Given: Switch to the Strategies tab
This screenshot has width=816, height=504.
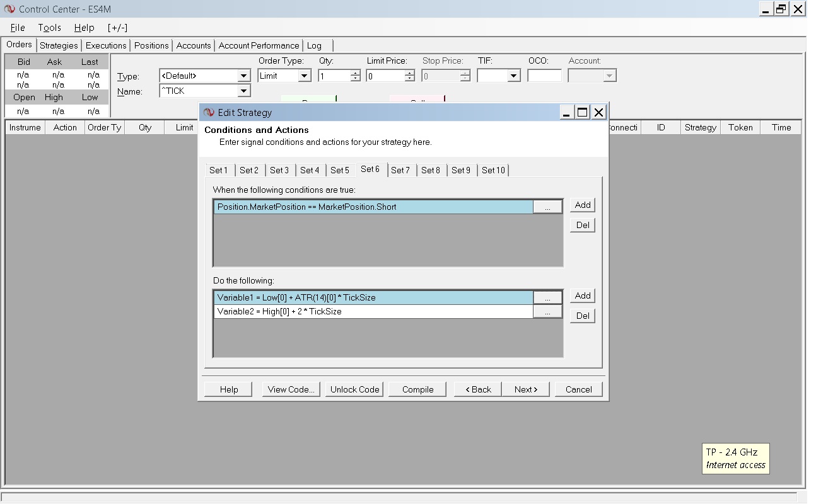Looking at the screenshot, I should [x=59, y=45].
